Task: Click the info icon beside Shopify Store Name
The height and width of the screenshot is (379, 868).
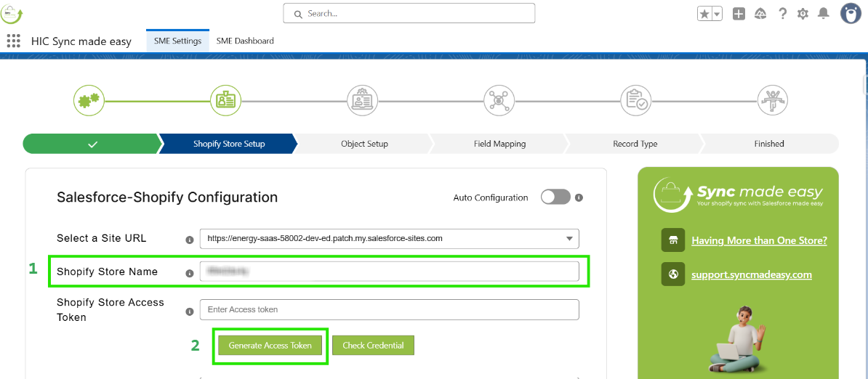Action: tap(190, 274)
